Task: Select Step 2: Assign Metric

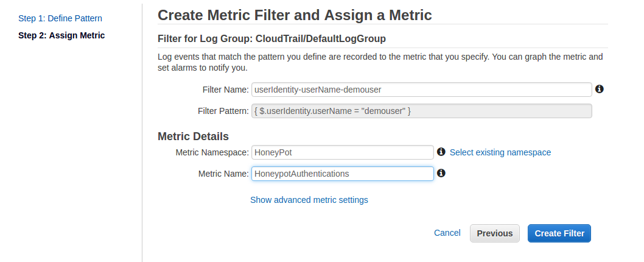Action: click(61, 35)
